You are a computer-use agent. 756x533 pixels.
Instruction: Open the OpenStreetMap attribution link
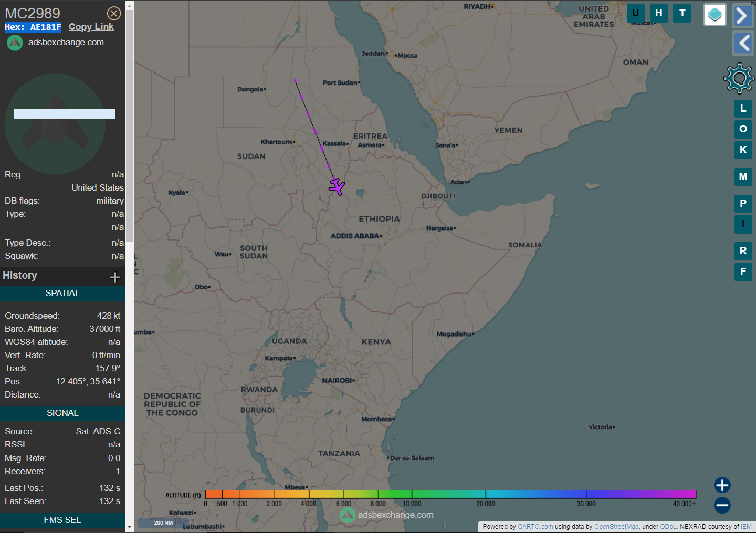616,527
